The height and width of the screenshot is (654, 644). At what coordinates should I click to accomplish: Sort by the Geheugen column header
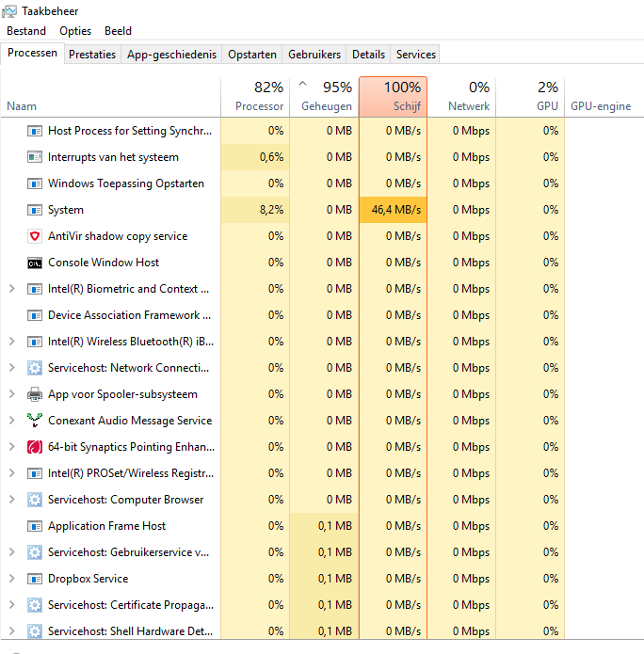click(324, 97)
